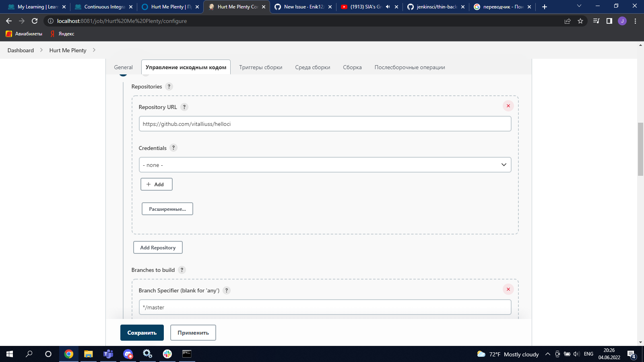Click Add Repository button
Screen dimensions: 644x362
point(158,247)
